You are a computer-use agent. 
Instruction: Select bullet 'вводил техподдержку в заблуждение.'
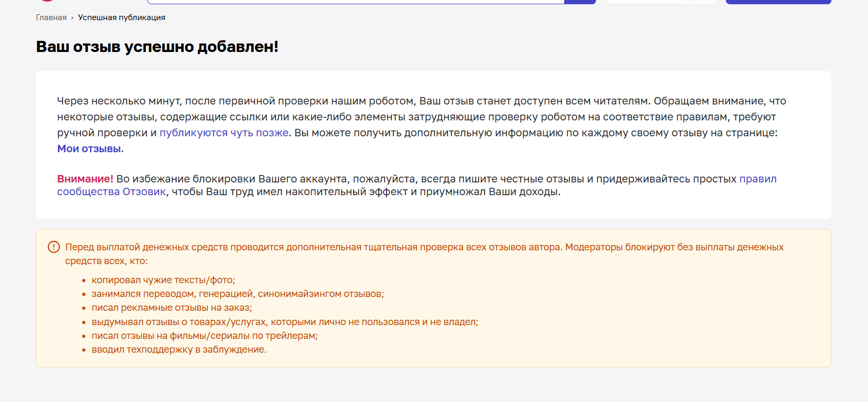(179, 349)
